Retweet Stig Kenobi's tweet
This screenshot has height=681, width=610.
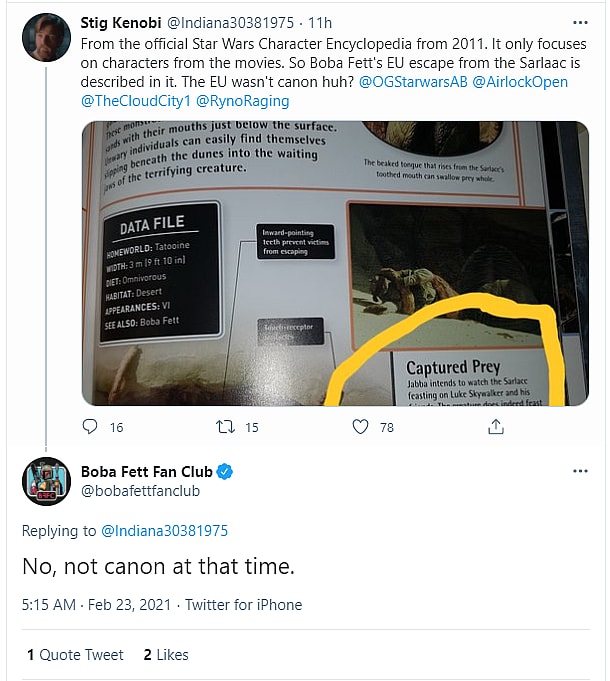point(226,427)
